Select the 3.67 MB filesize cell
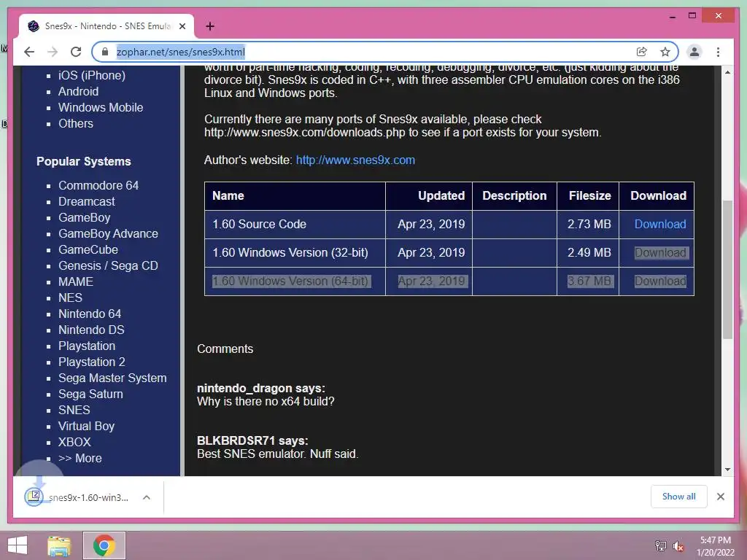This screenshot has height=560, width=747. (589, 281)
